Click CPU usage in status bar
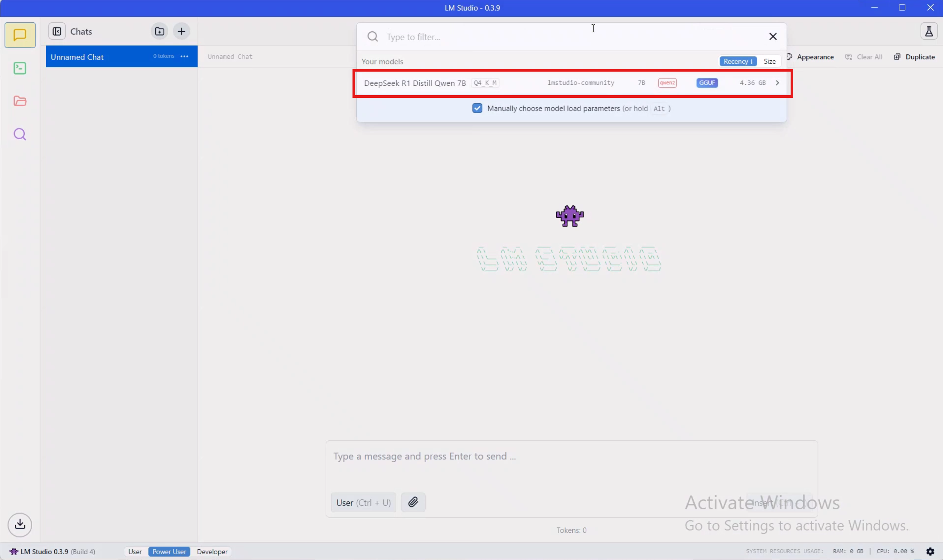Screen dimensions: 943x560 [895, 551]
